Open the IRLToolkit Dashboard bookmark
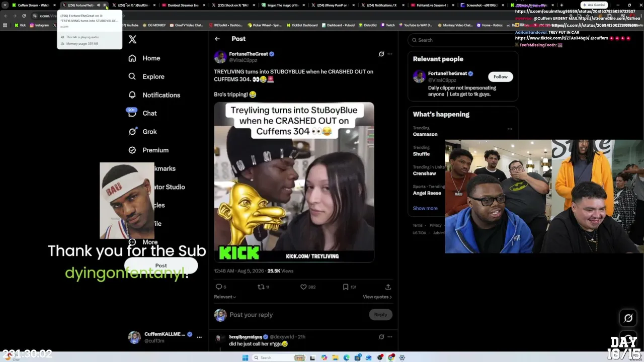Screen dimensions: 644x362 (226, 25)
